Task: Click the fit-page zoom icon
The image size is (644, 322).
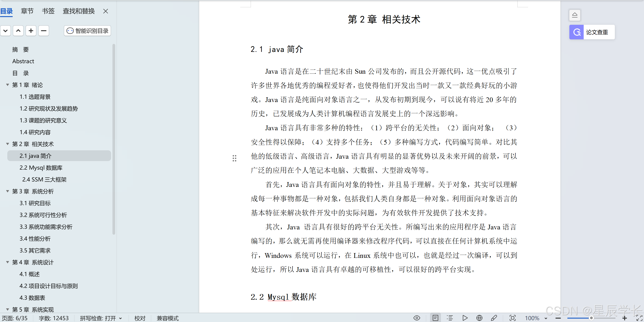Action: [x=512, y=318]
